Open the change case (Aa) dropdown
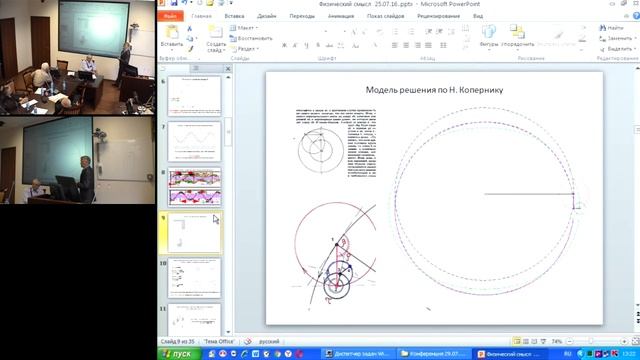This screenshot has width=640, height=360. [x=356, y=45]
